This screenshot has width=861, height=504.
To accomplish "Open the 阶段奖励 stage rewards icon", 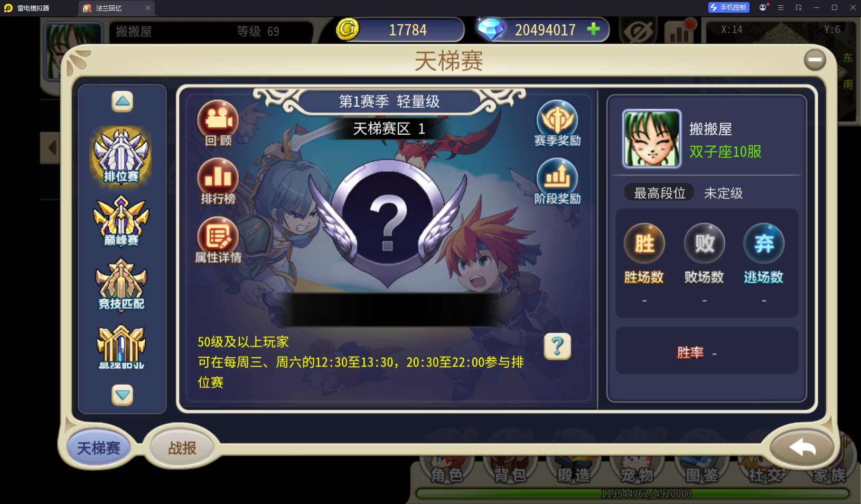I will tap(557, 182).
